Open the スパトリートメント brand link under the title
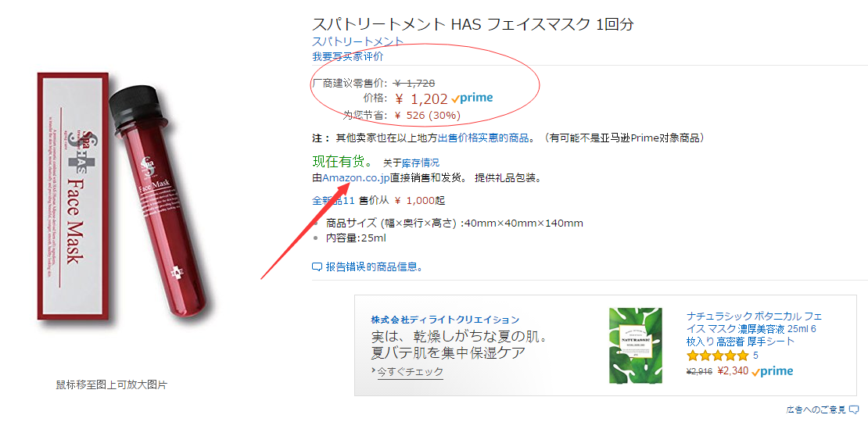 (357, 41)
